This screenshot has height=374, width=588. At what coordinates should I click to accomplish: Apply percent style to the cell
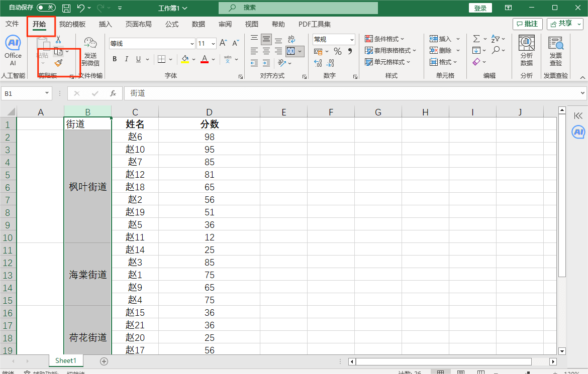coord(338,51)
